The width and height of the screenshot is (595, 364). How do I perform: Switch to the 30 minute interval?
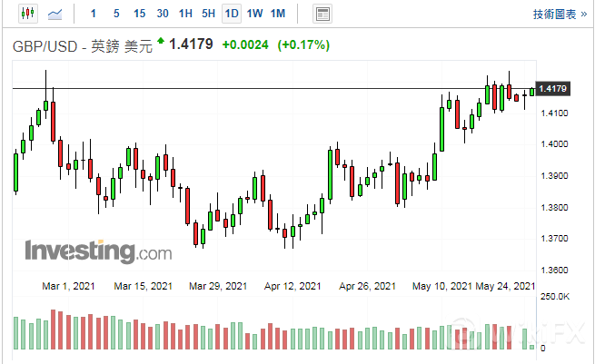coord(163,14)
